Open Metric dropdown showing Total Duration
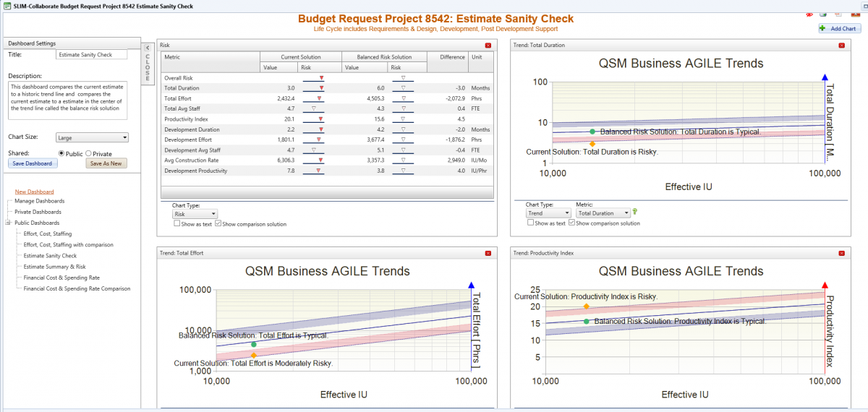Image resolution: width=868 pixels, height=412 pixels. pyautogui.click(x=603, y=213)
